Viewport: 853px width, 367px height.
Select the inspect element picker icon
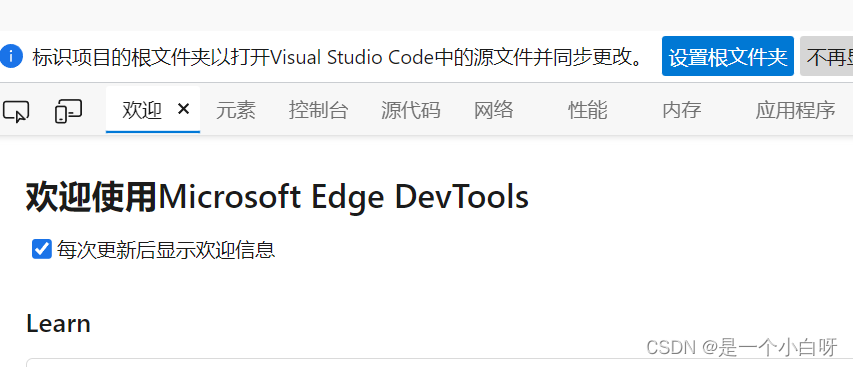pyautogui.click(x=16, y=111)
